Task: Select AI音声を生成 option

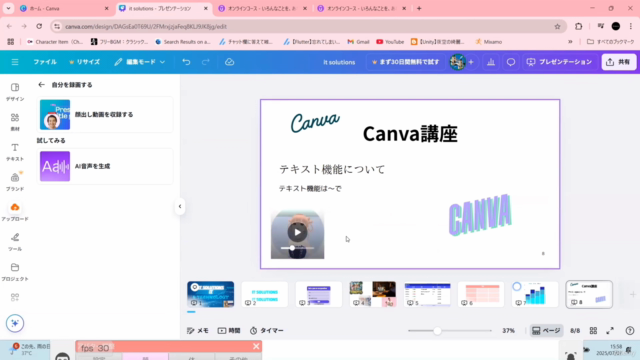Action: [x=105, y=167]
